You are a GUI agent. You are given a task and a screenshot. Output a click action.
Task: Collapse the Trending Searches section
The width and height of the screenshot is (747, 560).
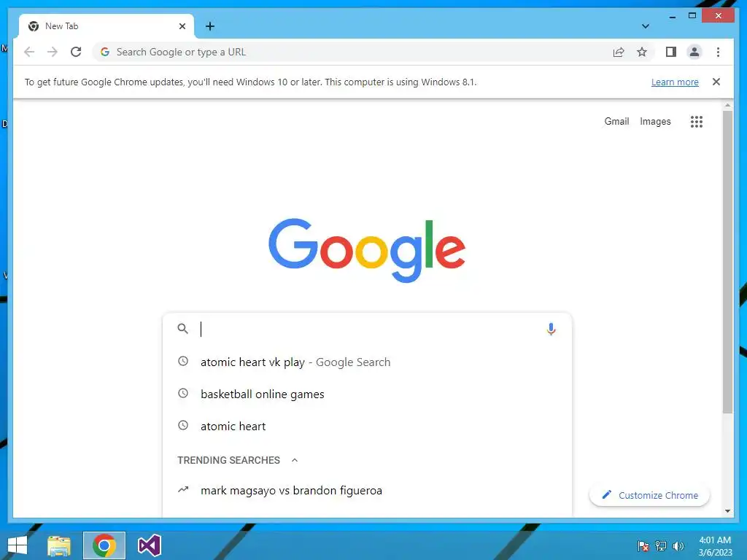click(x=295, y=460)
